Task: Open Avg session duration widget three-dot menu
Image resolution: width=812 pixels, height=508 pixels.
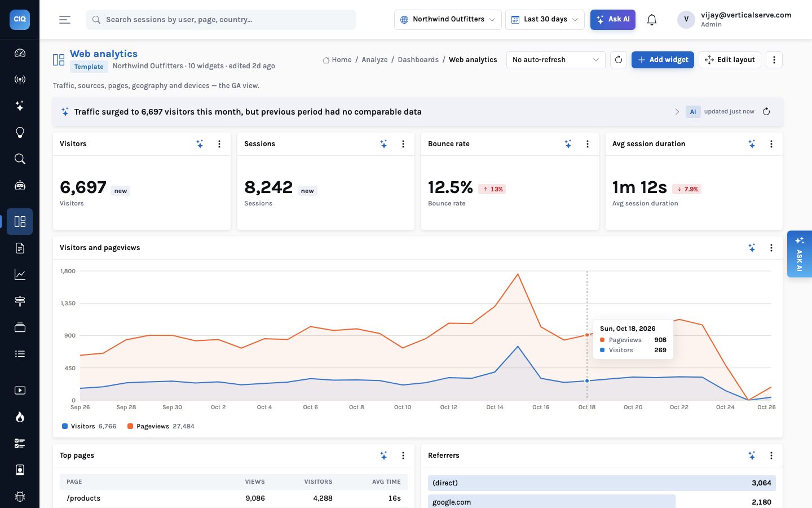Action: pos(771,144)
